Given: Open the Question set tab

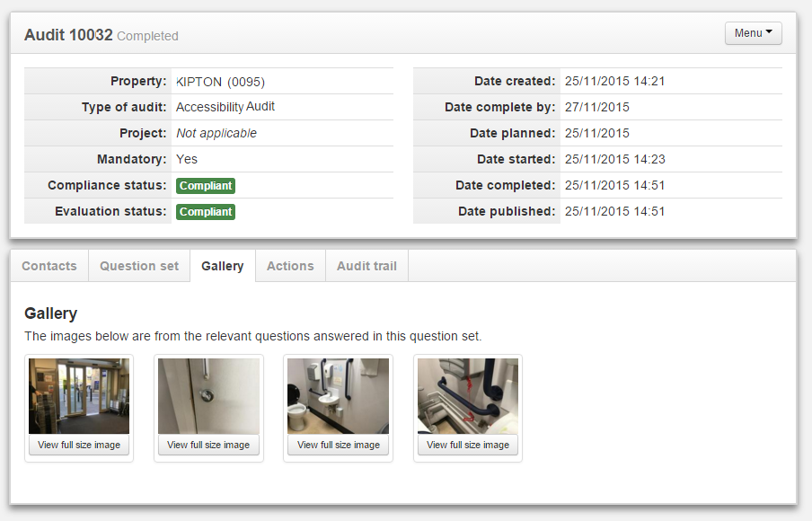Looking at the screenshot, I should pos(139,266).
